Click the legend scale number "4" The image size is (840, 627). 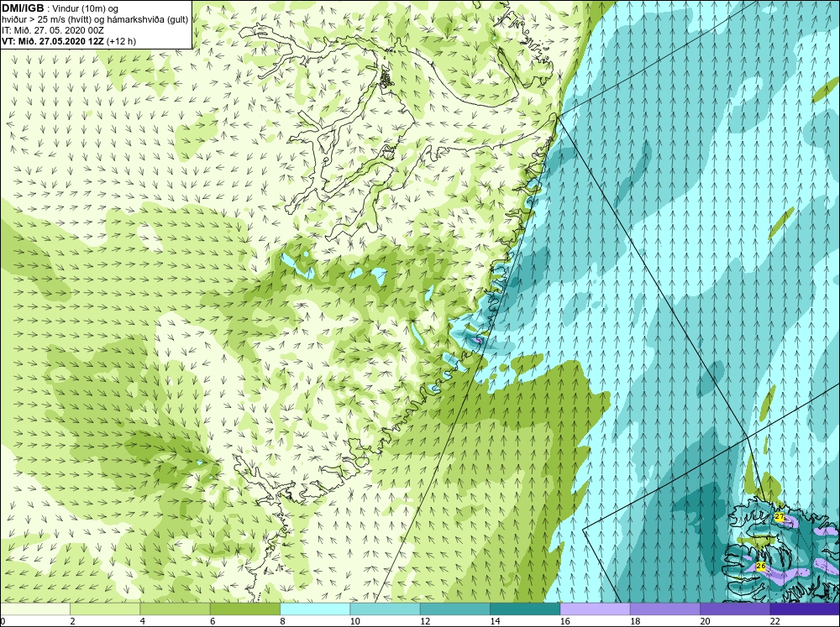pyautogui.click(x=143, y=621)
